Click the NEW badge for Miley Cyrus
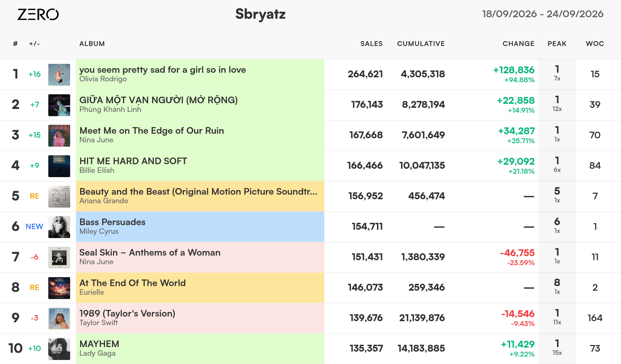Viewport: 621px width, 364px height. 34,227
